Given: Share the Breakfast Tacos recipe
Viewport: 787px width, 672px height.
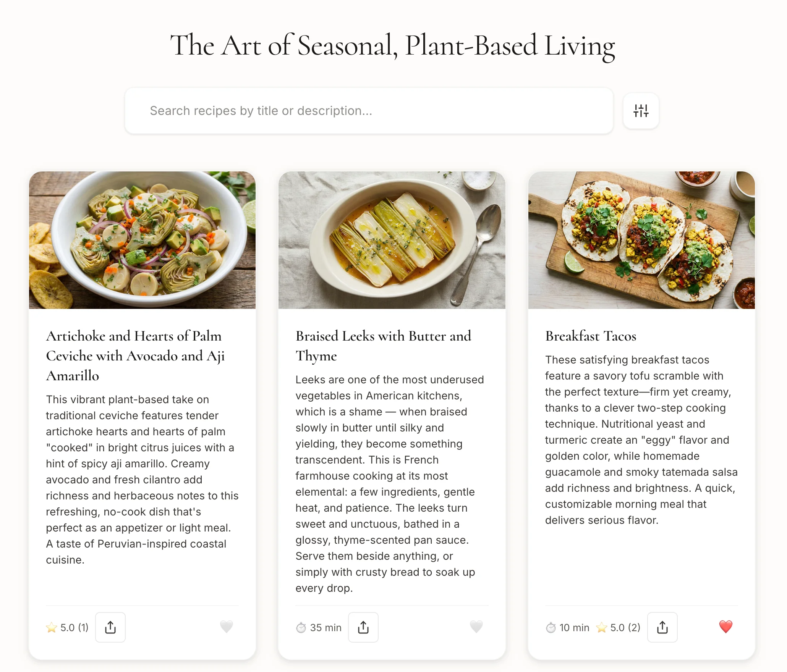Looking at the screenshot, I should (x=662, y=627).
